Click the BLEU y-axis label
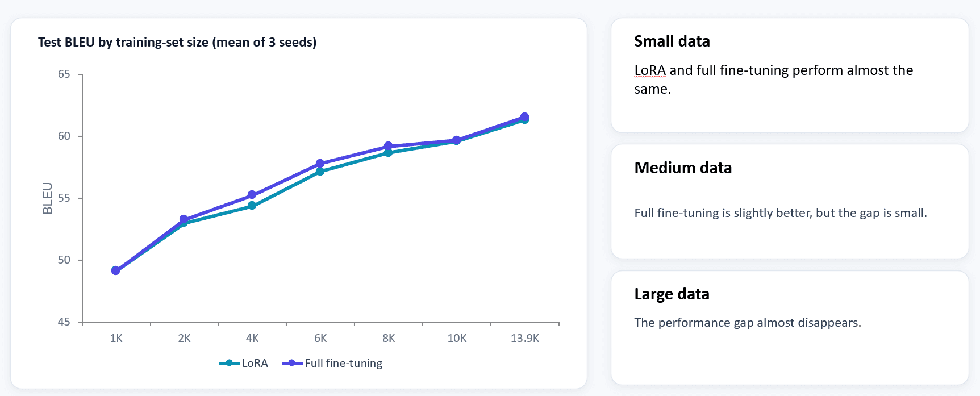This screenshot has height=396, width=980. pyautogui.click(x=47, y=198)
